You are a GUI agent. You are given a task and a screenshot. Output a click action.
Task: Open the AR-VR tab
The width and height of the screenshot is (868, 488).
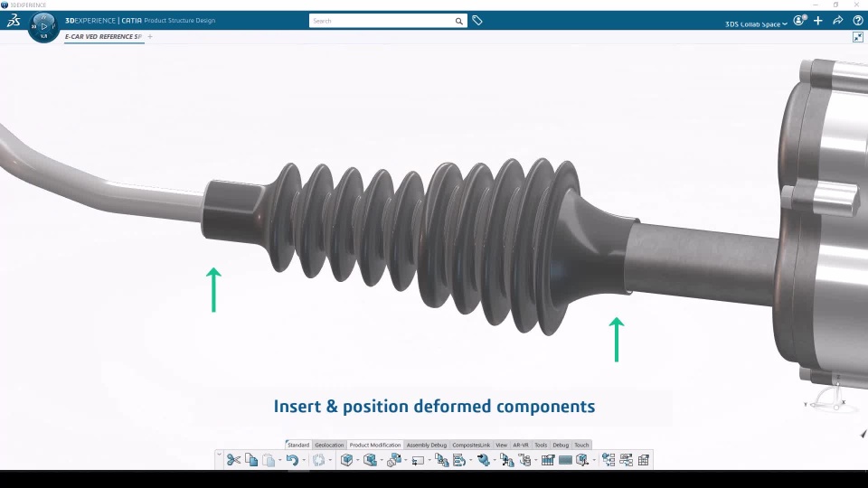click(x=521, y=445)
